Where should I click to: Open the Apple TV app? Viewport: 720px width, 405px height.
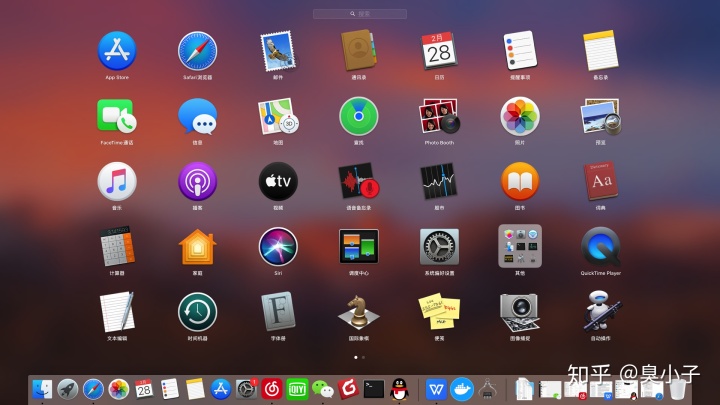pos(278,181)
